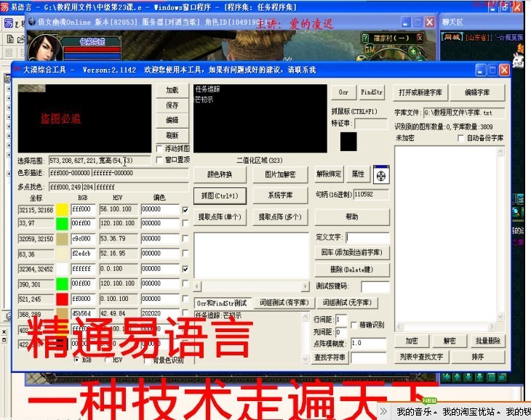Switch to the 词组测试(无字库) tab

[x=347, y=303]
